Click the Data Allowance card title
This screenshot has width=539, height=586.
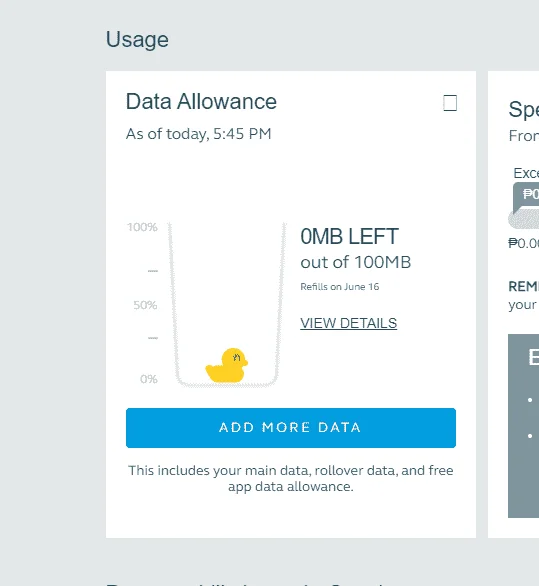tap(201, 102)
